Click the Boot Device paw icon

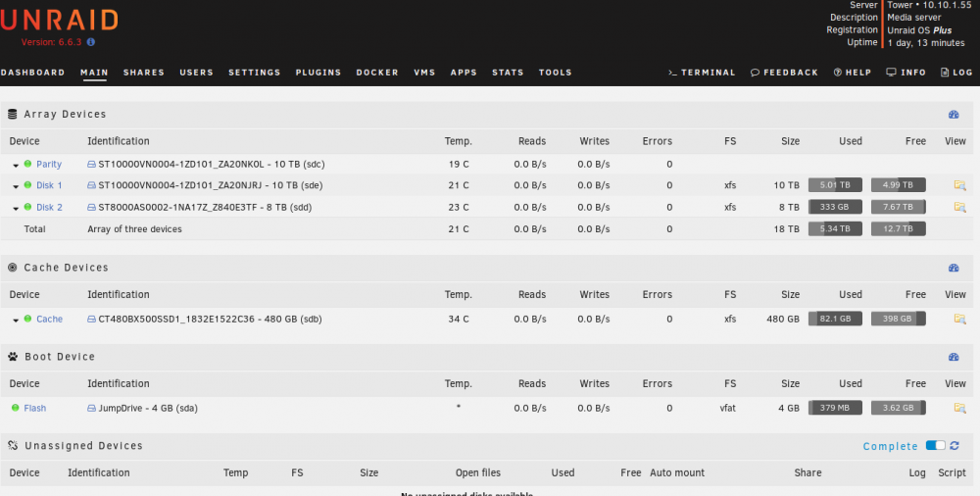13,357
